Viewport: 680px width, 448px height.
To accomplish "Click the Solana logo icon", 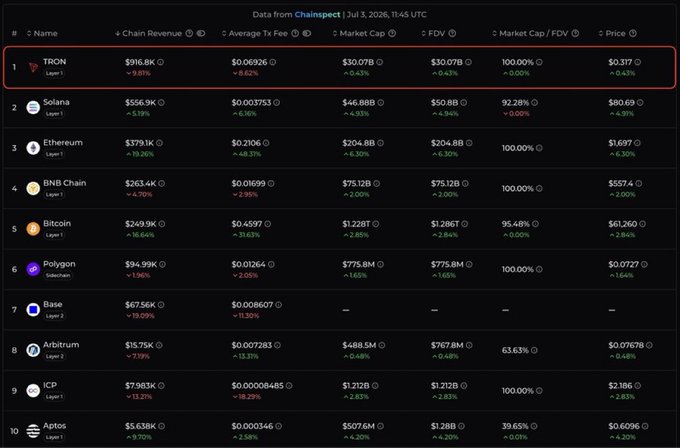I will click(33, 107).
